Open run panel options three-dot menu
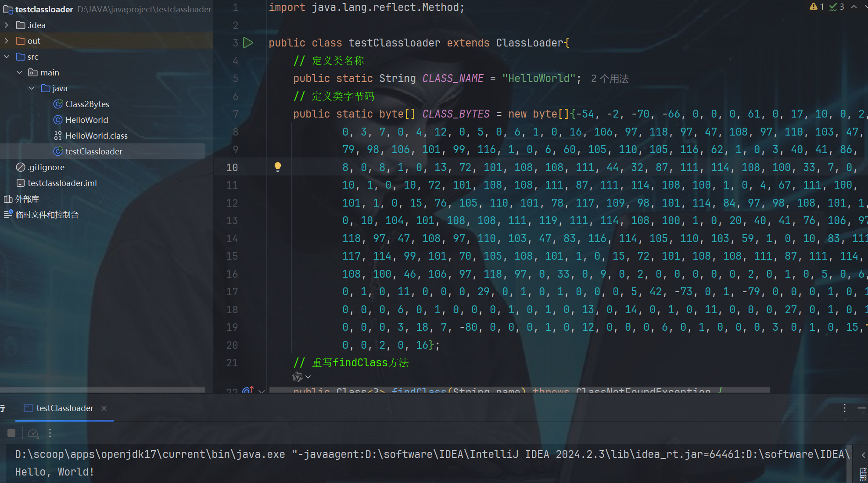This screenshot has height=483, width=868. coord(844,408)
